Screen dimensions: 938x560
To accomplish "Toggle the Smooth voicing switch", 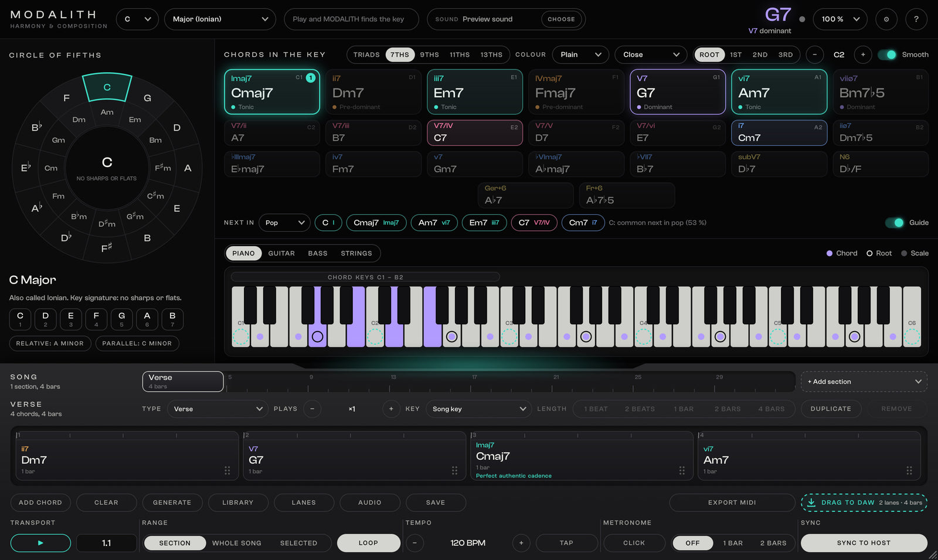I will point(887,54).
